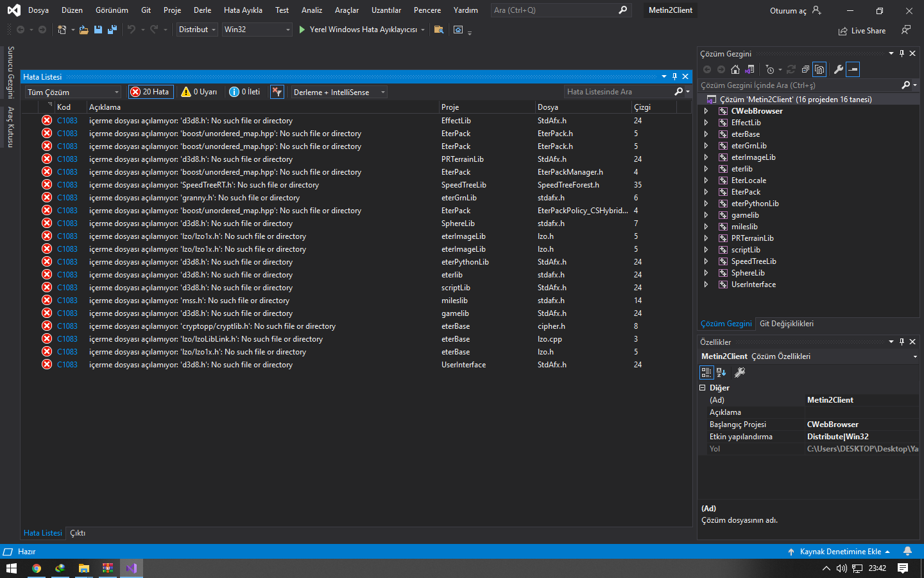Viewport: 924px width, 578px height.
Task: Click the Hata Listesinde Ara search field
Action: (619, 92)
